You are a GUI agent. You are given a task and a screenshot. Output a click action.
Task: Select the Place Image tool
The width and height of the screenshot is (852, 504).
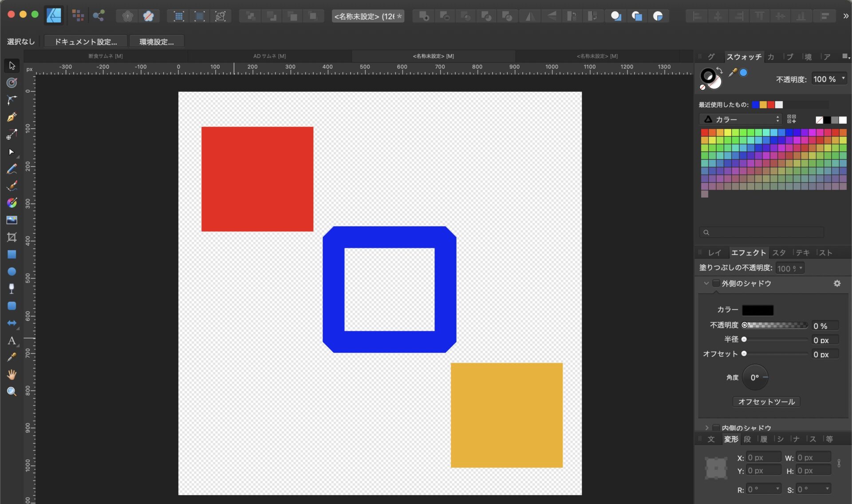tap(12, 220)
